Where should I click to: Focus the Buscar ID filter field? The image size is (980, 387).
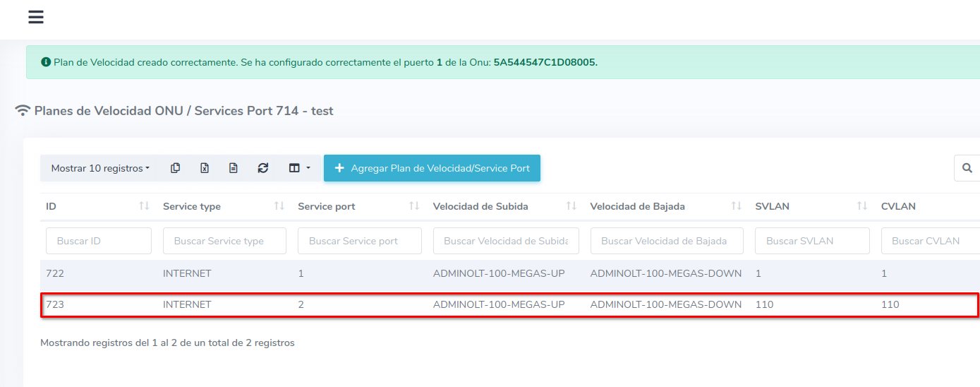[99, 241]
